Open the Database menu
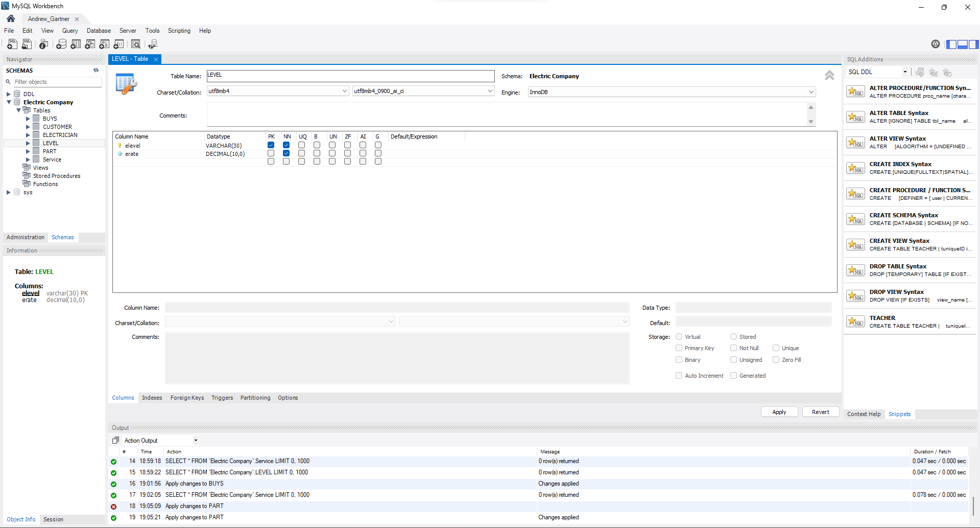The width and height of the screenshot is (980, 528). pyautogui.click(x=99, y=31)
